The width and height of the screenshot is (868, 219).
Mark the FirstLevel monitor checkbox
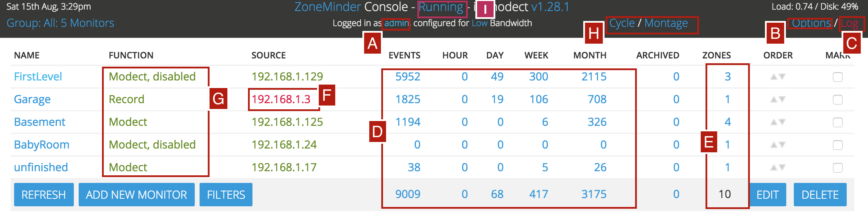(x=838, y=77)
